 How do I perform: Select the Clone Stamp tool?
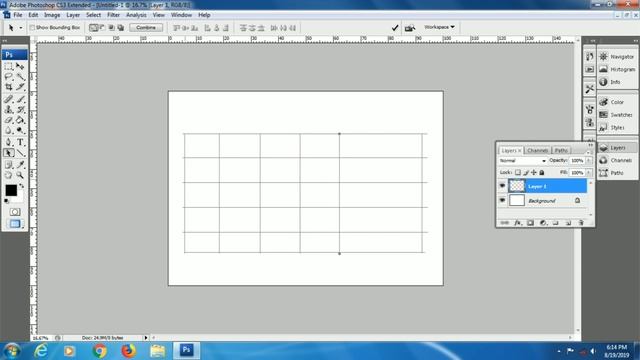point(9,109)
